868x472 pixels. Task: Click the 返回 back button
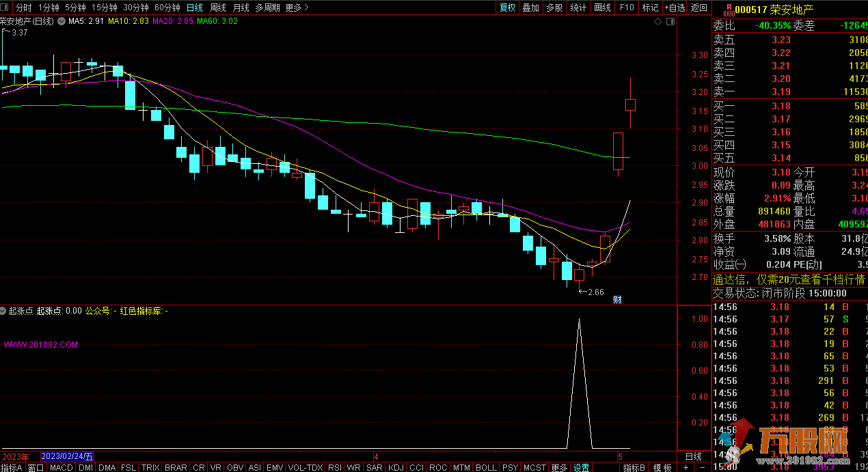point(699,8)
